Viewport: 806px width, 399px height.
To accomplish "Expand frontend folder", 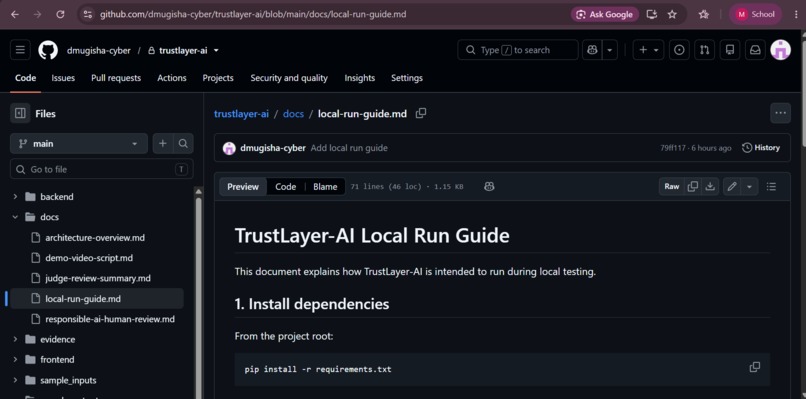I will pos(15,359).
